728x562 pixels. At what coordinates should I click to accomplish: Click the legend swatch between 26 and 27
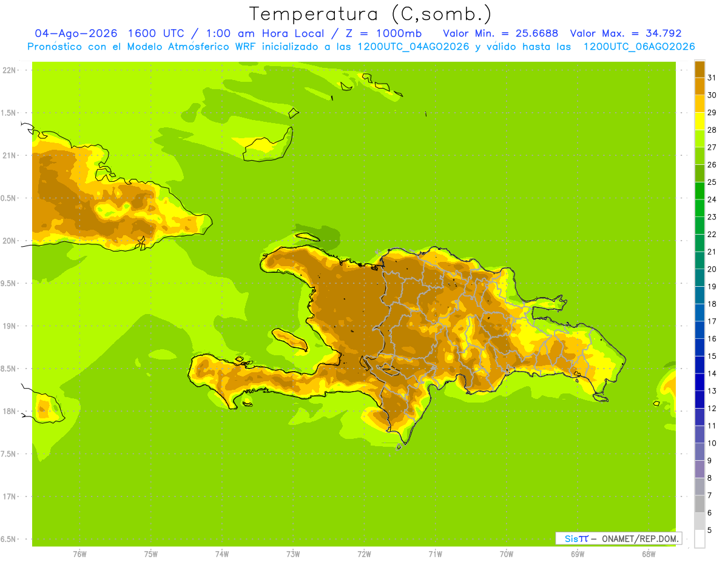pyautogui.click(x=699, y=156)
